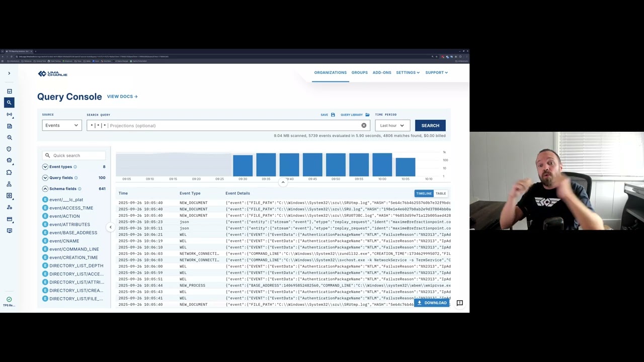Open the Groups tab
The height and width of the screenshot is (362, 644).
click(359, 72)
